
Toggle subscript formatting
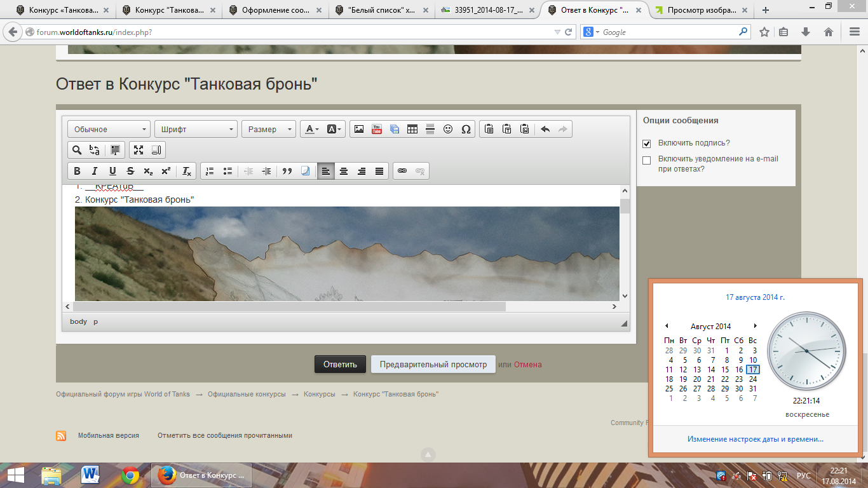(148, 171)
